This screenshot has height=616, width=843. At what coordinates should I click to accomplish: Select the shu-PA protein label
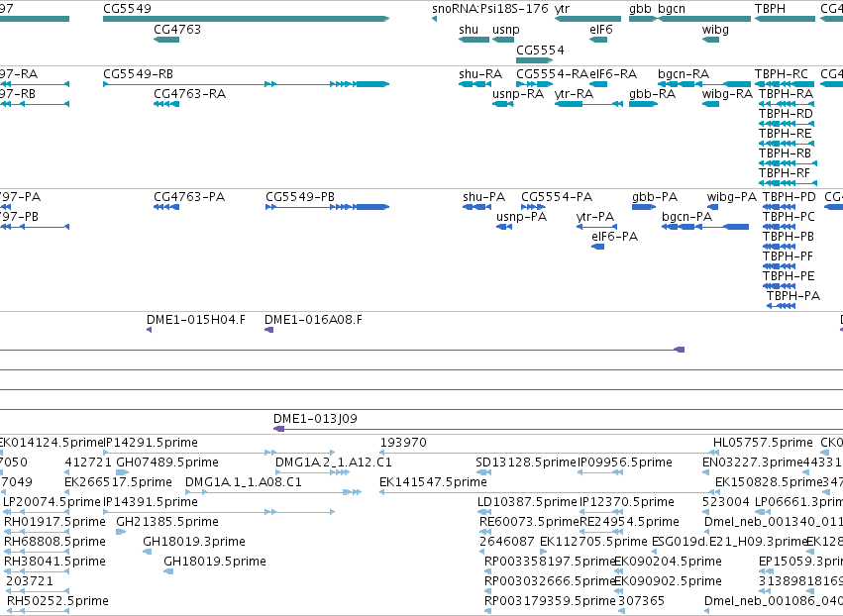tap(483, 197)
